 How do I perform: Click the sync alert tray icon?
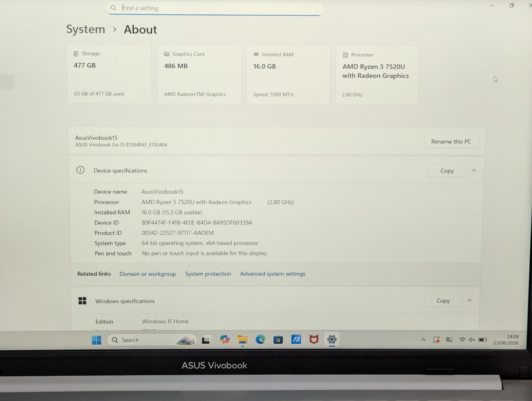pyautogui.click(x=436, y=340)
